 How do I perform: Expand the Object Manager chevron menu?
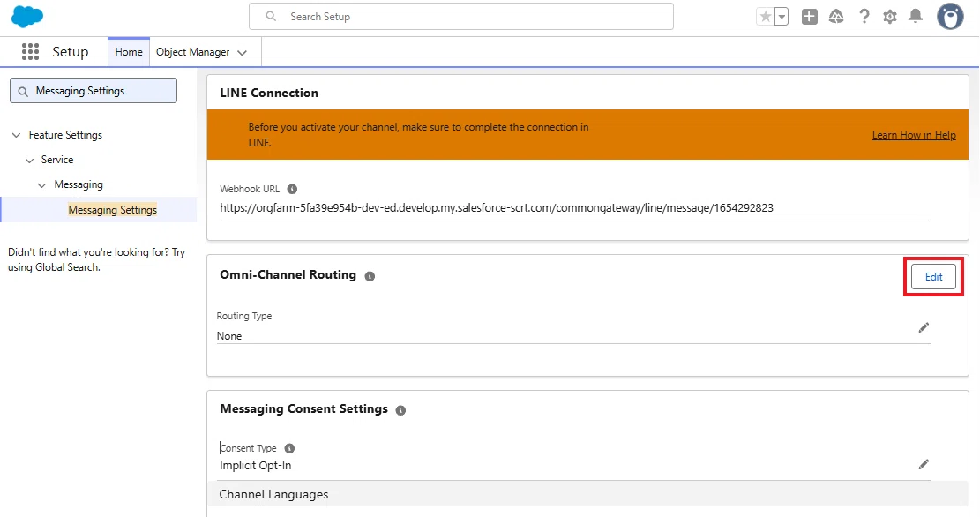click(243, 53)
